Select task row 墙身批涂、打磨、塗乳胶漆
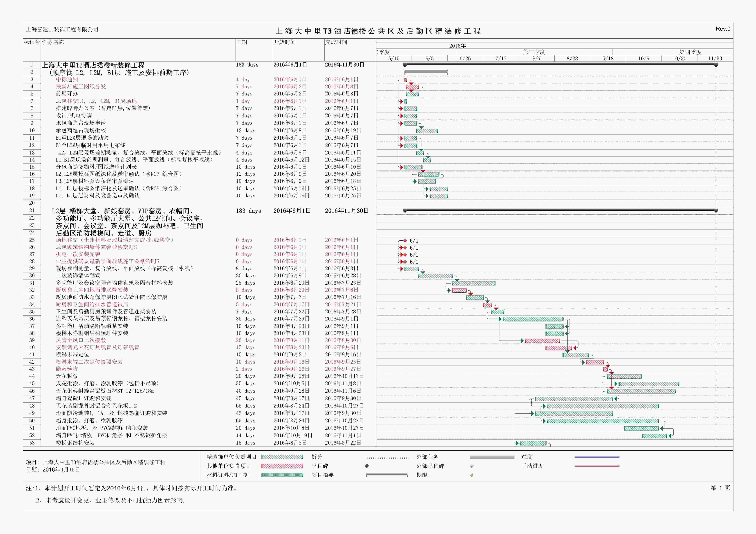This screenshot has width=756, height=534. pos(200,420)
